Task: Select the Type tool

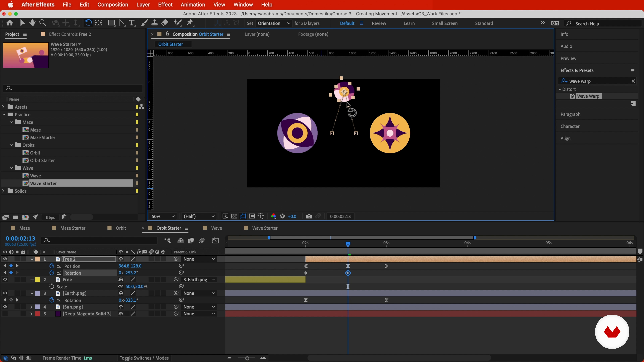Action: 131,23
